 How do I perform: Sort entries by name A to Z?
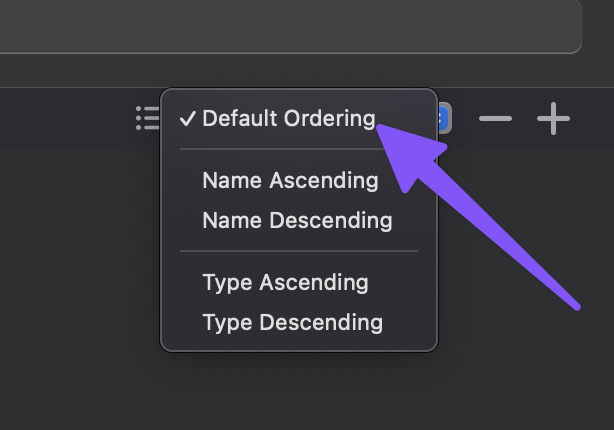pos(290,181)
